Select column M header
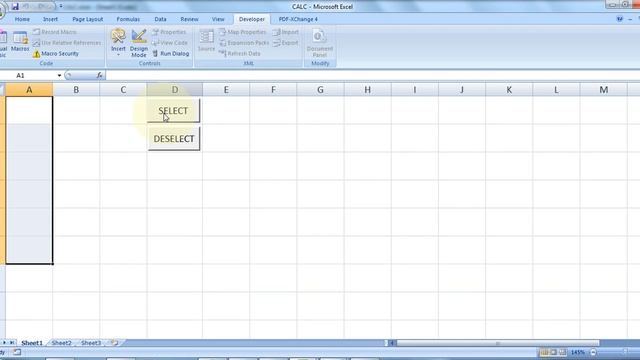This screenshot has height=360, width=640. click(604, 90)
